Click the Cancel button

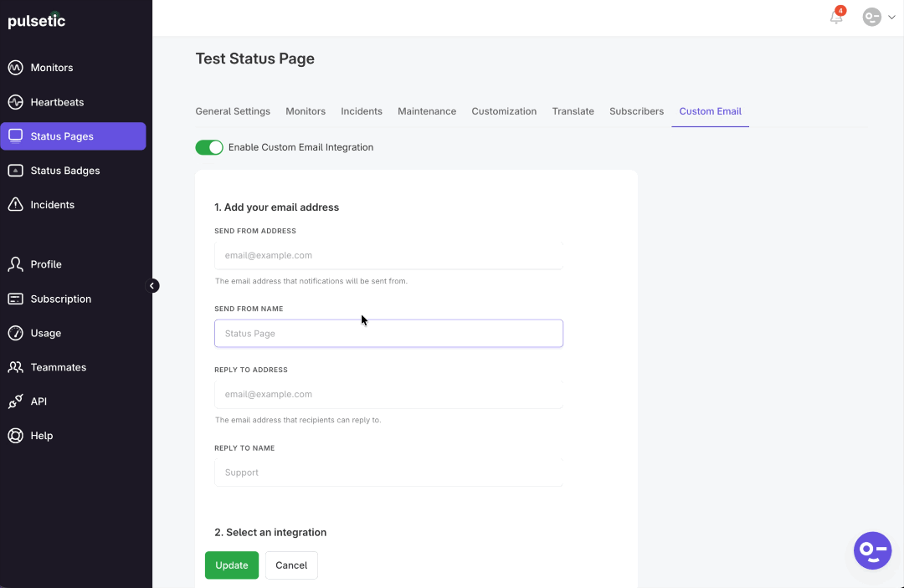[291, 565]
